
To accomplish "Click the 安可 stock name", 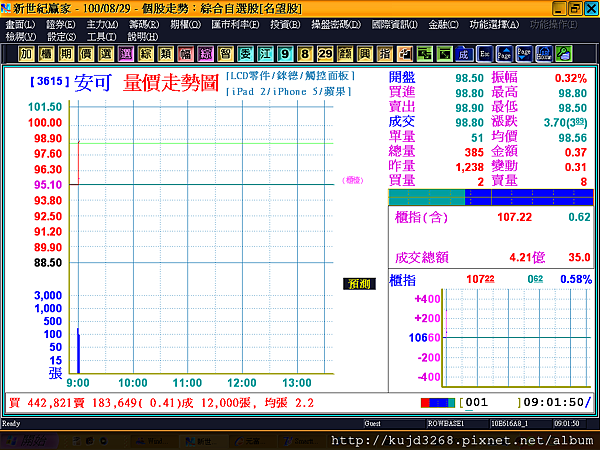I will click(93, 82).
